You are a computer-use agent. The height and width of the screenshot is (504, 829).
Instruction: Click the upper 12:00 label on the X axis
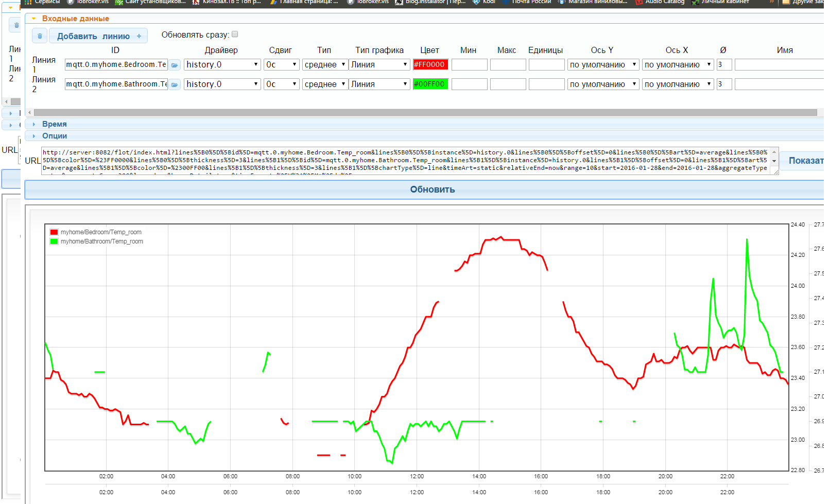tap(417, 476)
